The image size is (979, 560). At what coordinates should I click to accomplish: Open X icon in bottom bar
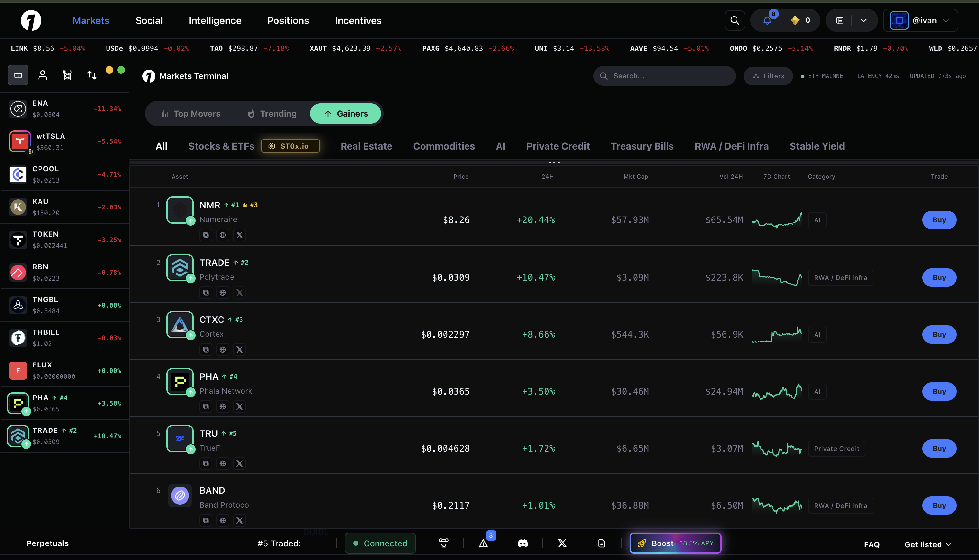coord(562,543)
